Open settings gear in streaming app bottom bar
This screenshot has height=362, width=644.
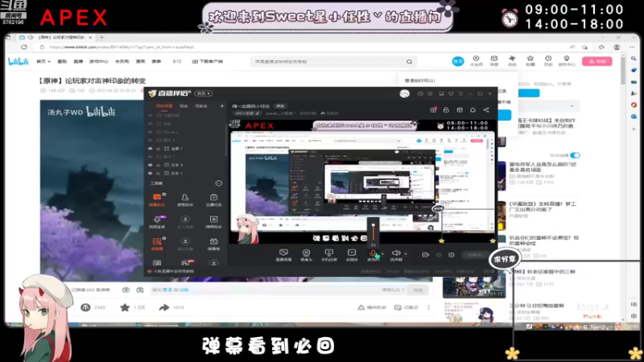(x=452, y=255)
